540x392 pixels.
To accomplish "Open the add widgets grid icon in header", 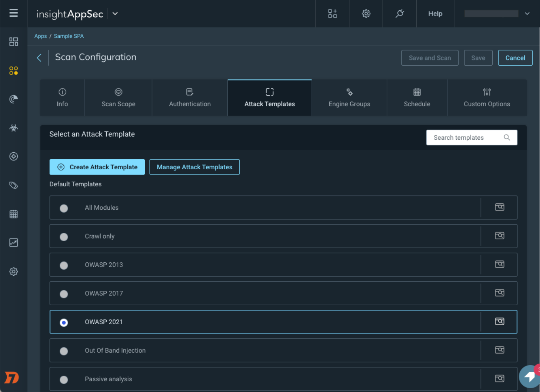I will pos(333,14).
